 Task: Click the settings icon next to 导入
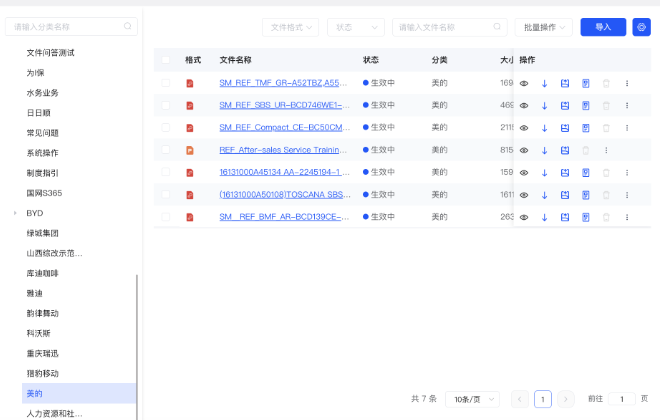click(x=642, y=27)
